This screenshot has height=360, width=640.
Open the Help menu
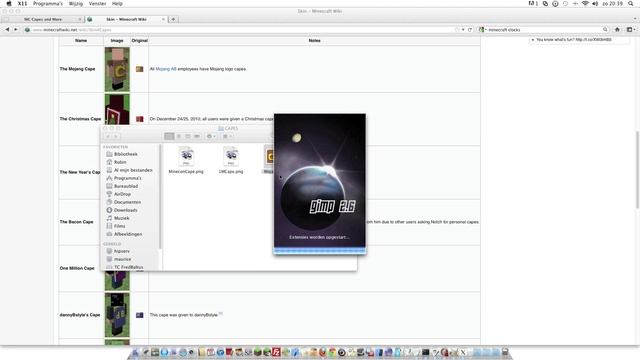click(x=117, y=3)
